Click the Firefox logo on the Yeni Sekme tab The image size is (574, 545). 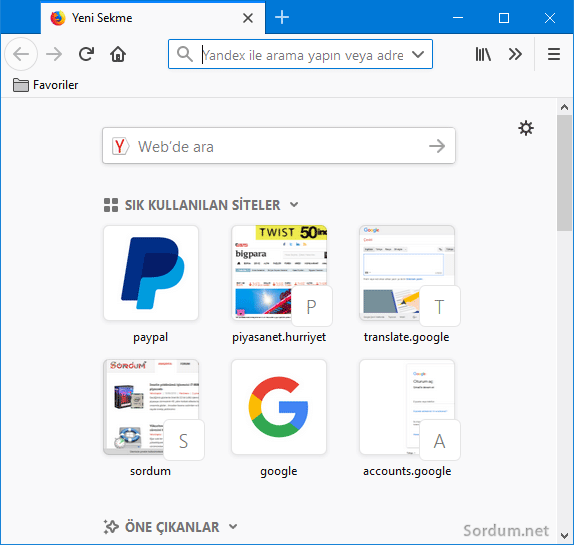click(58, 18)
